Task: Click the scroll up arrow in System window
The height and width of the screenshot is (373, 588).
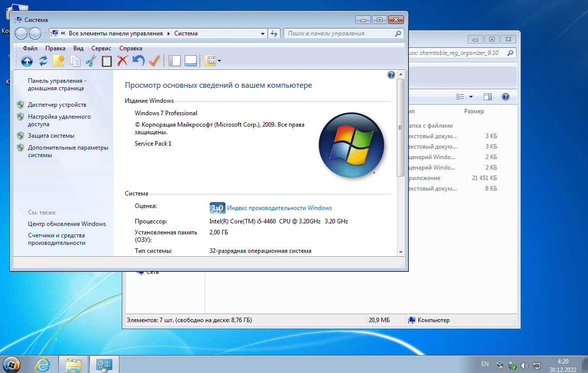Action: [x=400, y=74]
